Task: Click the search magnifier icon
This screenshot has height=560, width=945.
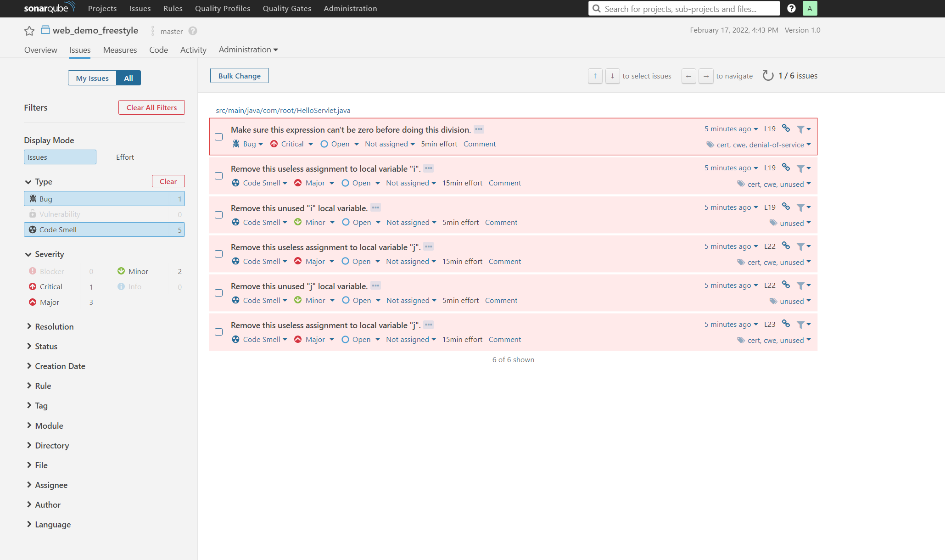Action: (x=596, y=8)
